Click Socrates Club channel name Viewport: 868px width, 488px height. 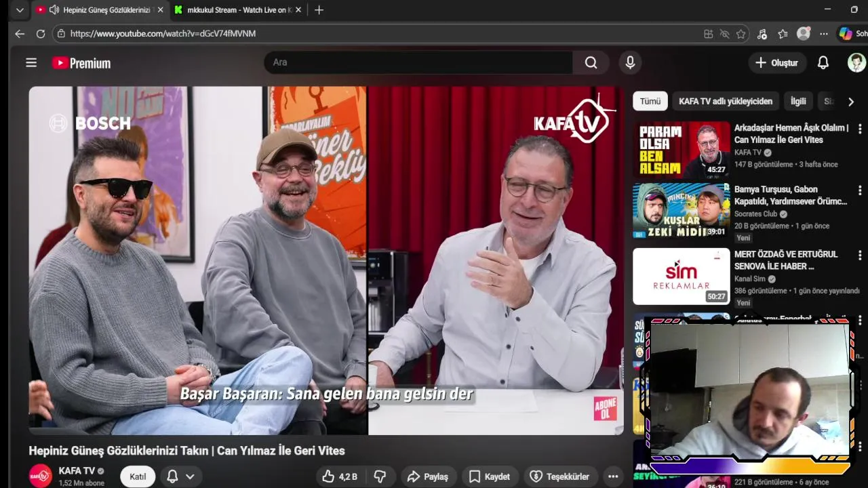[755, 213]
